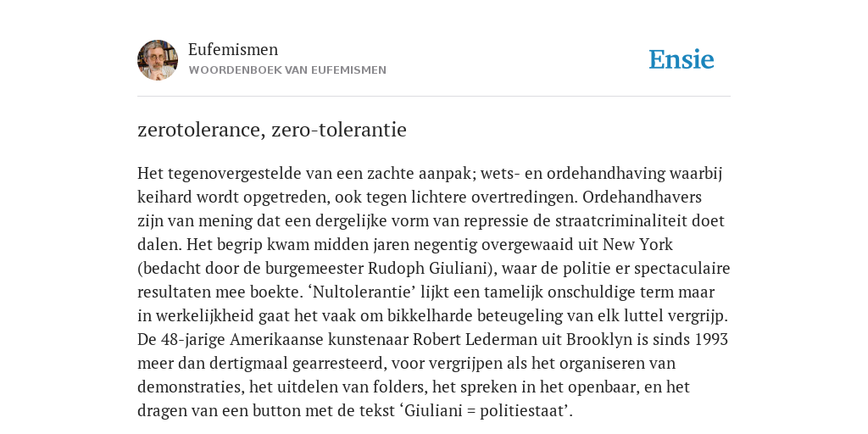
Task: Open the Eufemismen author name
Action: pyautogui.click(x=233, y=50)
